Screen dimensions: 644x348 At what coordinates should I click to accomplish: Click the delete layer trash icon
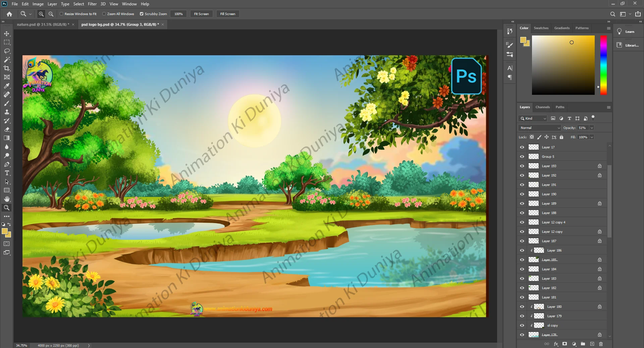[x=601, y=344]
